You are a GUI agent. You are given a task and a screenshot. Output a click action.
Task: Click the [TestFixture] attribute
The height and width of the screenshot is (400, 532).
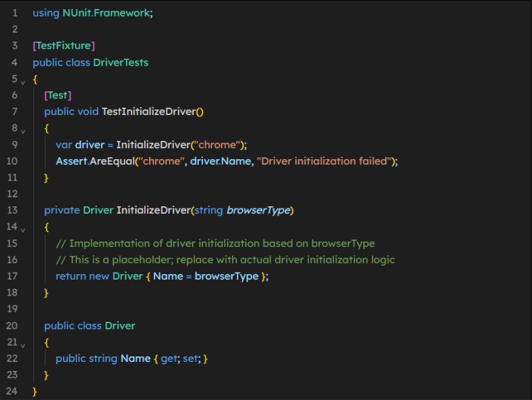pyautogui.click(x=63, y=46)
